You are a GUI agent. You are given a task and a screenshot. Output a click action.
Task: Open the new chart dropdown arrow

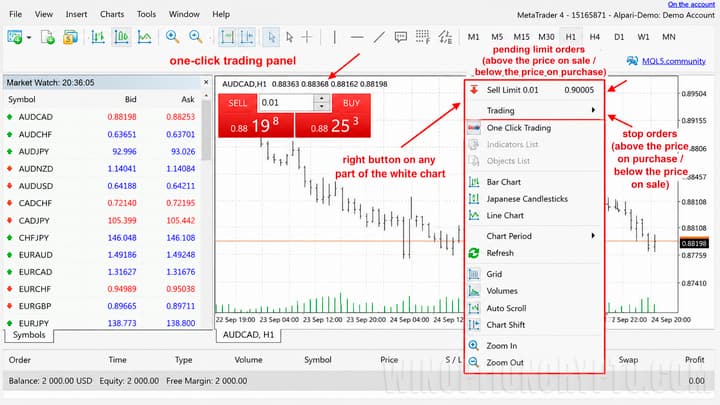pyautogui.click(x=28, y=37)
